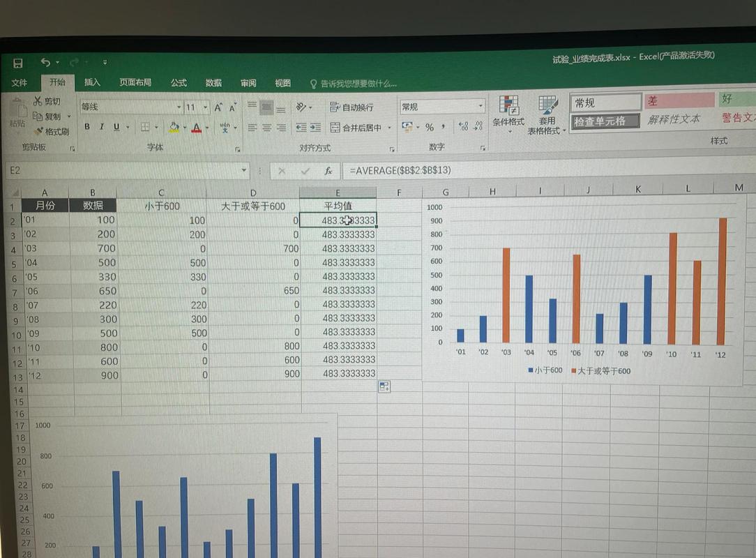Viewport: 756px width, 558px height.
Task: Click the insert function fx icon
Action: coord(328,171)
